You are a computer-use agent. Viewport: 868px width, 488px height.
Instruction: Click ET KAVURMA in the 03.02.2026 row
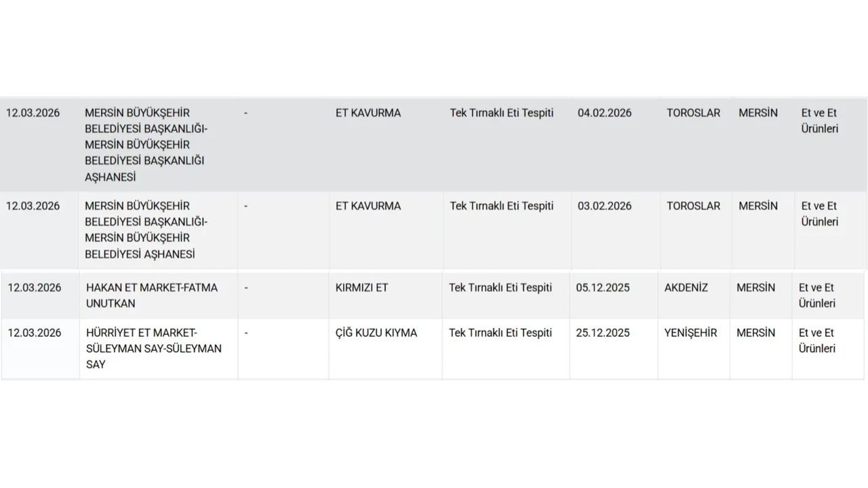pos(368,206)
